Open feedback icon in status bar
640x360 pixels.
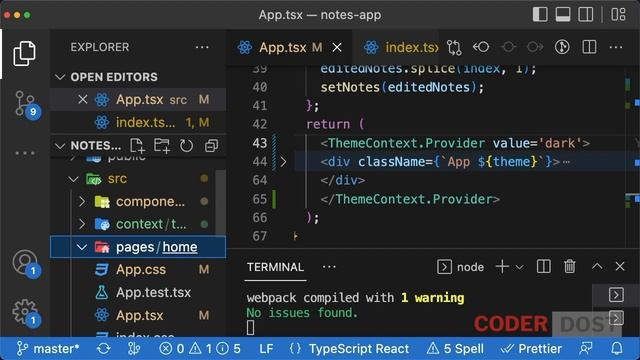click(586, 349)
